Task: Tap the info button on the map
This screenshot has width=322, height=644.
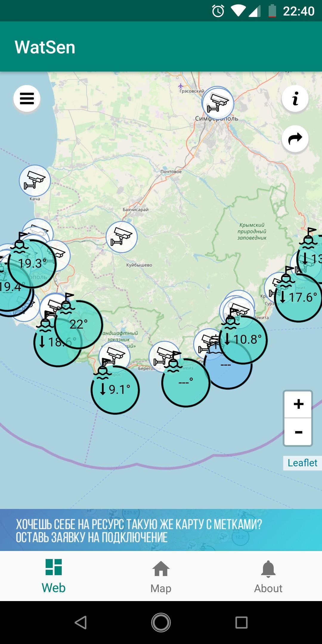Action: [x=295, y=99]
